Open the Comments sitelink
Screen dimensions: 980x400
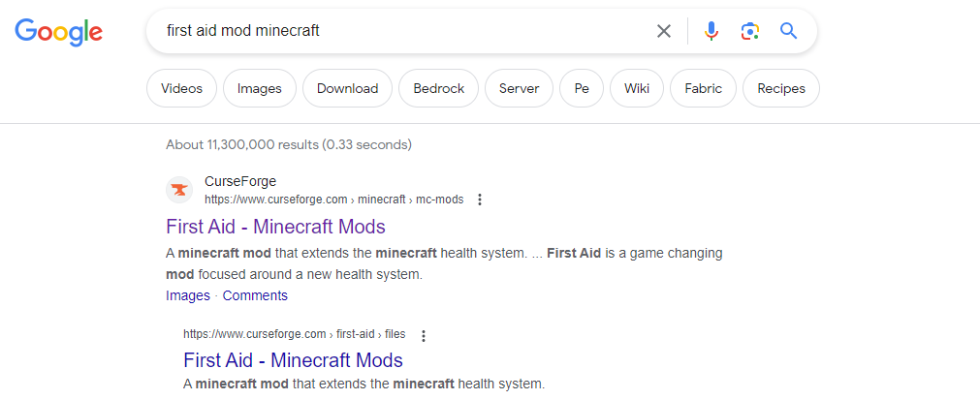[x=255, y=295]
